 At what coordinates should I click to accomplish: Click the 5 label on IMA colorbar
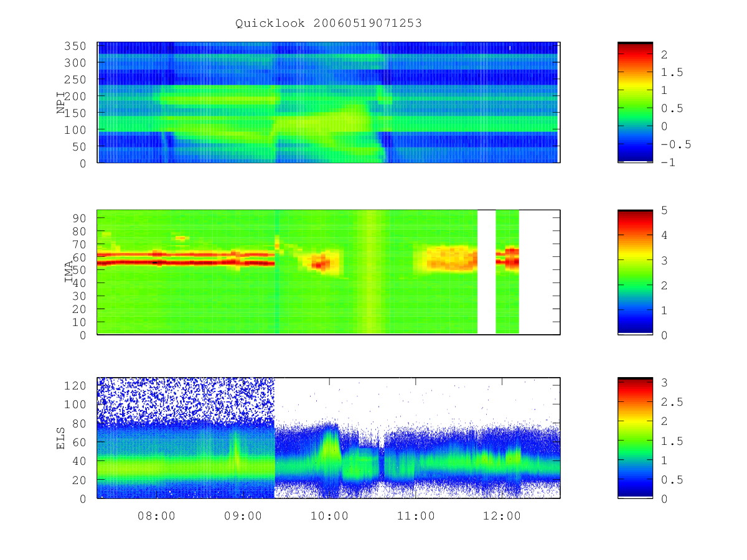click(x=665, y=210)
